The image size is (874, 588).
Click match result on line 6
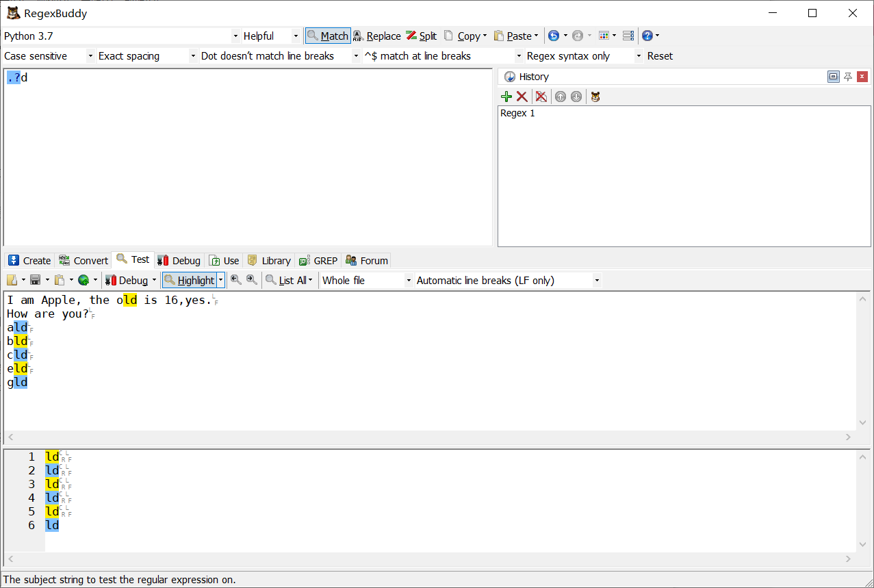click(52, 525)
